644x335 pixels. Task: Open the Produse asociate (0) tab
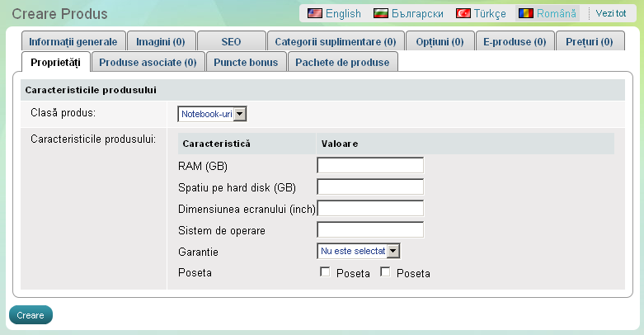pyautogui.click(x=148, y=62)
